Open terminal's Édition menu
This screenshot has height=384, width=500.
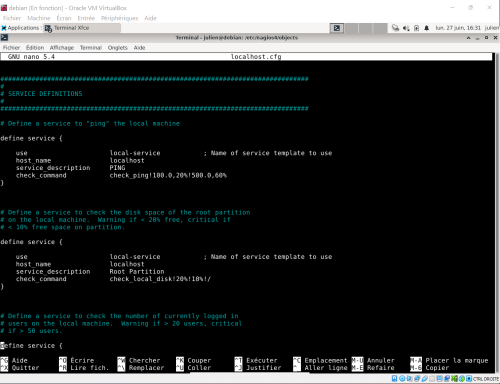(35, 48)
